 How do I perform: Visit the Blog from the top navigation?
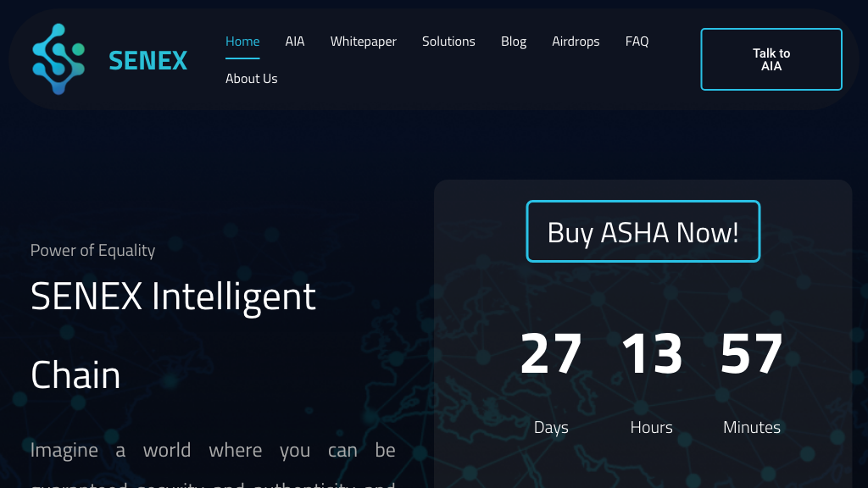coord(514,41)
